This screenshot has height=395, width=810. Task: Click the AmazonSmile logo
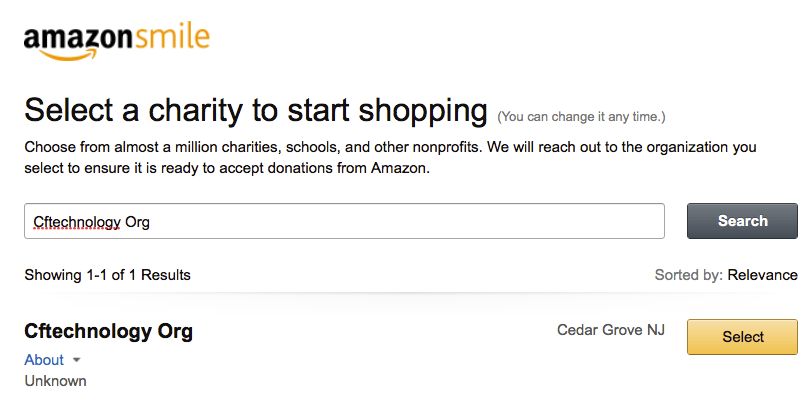coord(117,42)
